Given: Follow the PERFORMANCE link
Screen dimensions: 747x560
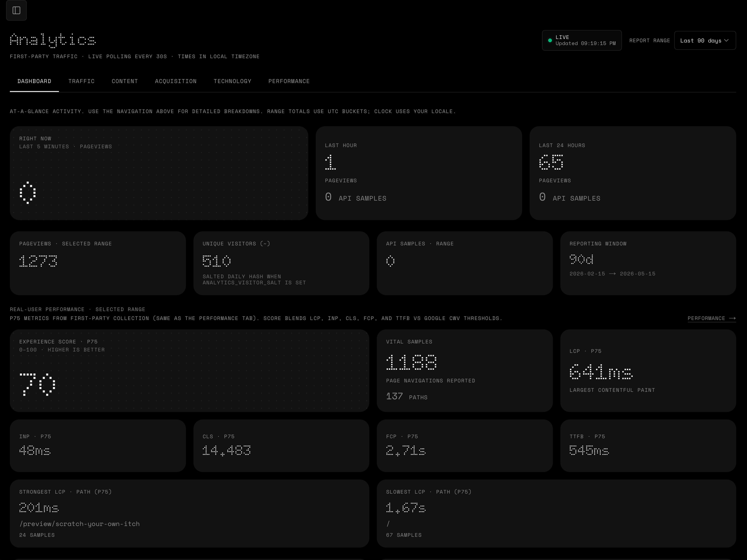Looking at the screenshot, I should point(712,318).
